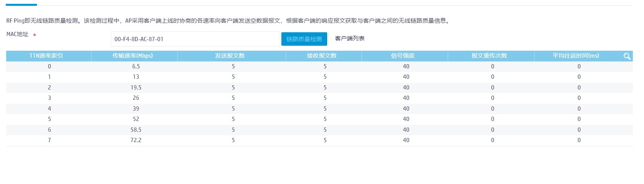The height and width of the screenshot is (184, 644).
Task: Click rate index 4 in the 39 Mbps row
Action: click(49, 109)
